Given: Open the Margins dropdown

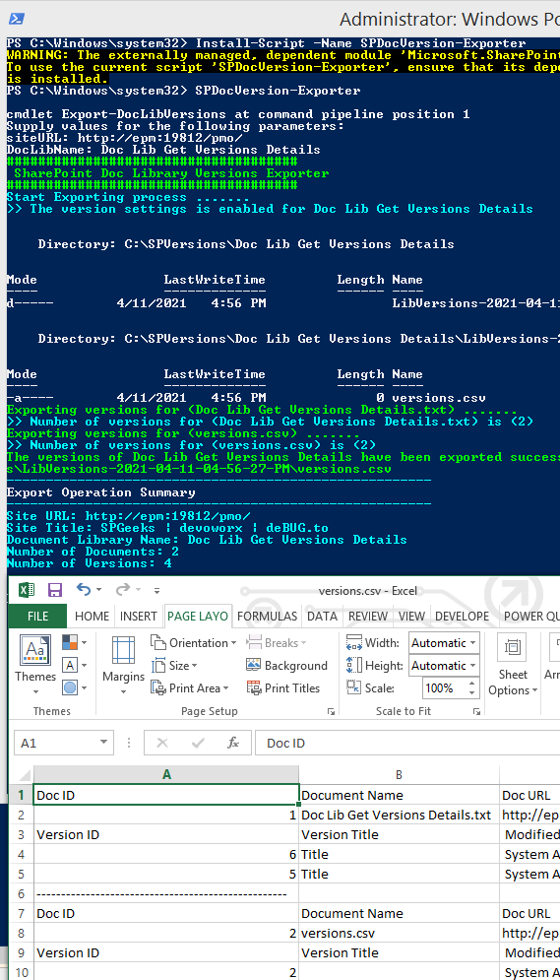Looking at the screenshot, I should point(123,665).
